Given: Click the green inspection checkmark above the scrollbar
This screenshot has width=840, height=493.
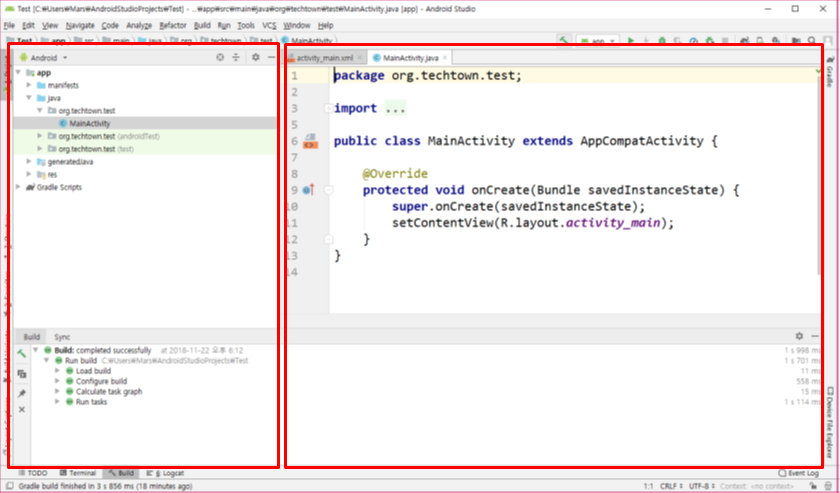Looking at the screenshot, I should 818,71.
